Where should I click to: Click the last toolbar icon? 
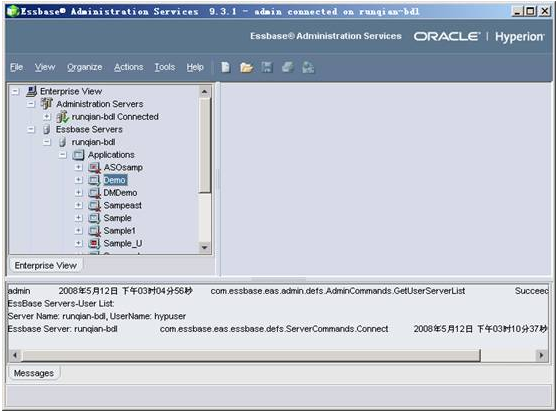(308, 67)
